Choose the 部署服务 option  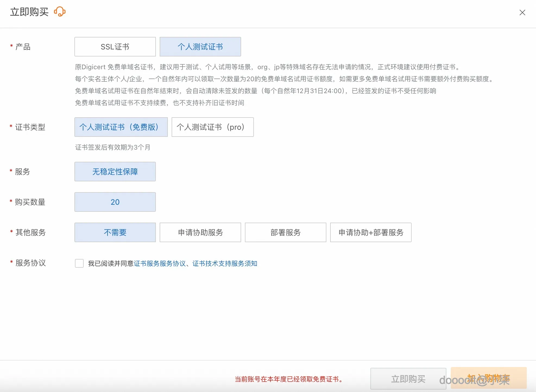point(285,232)
